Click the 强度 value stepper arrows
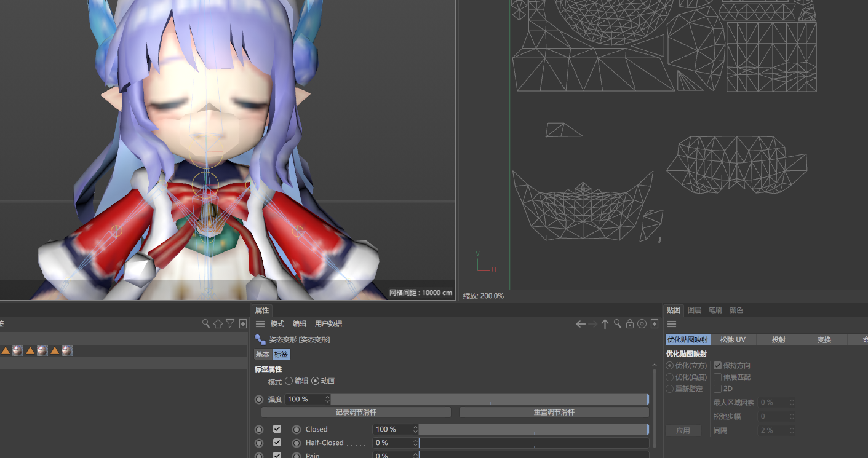The image size is (868, 458). (327, 400)
